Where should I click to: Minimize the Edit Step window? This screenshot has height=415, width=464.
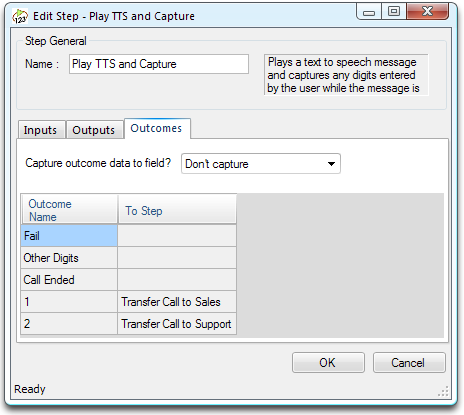369,12
